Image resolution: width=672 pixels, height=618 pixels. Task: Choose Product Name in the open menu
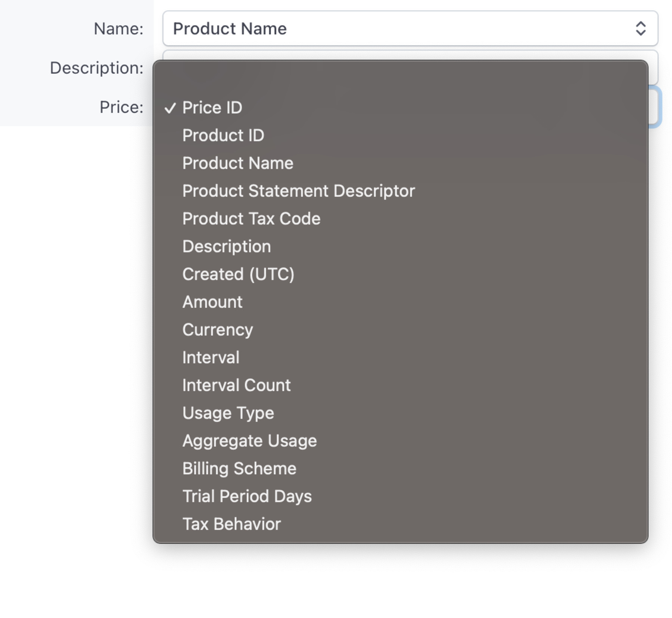(237, 163)
